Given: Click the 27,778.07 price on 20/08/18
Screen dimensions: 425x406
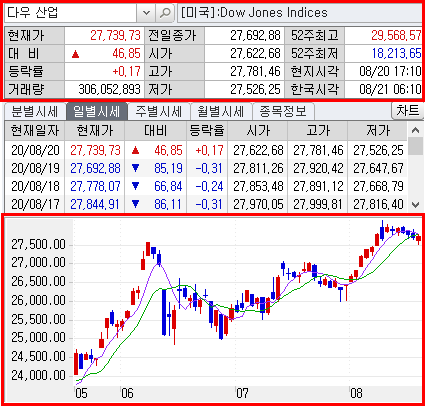Looking at the screenshot, I should (x=95, y=187).
